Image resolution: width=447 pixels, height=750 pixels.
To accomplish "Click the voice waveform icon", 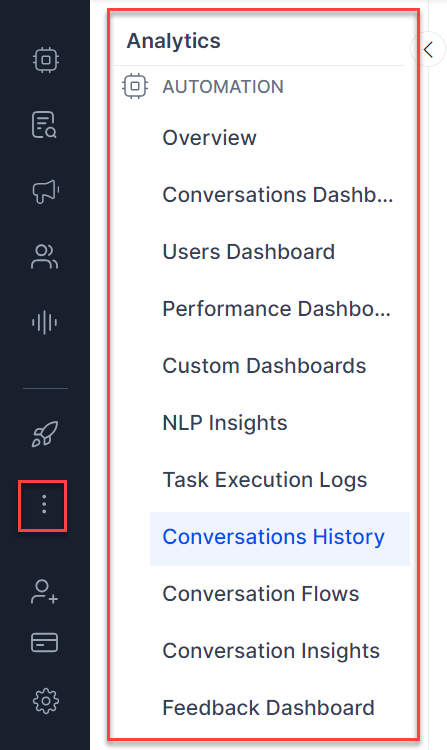I will 44,322.
